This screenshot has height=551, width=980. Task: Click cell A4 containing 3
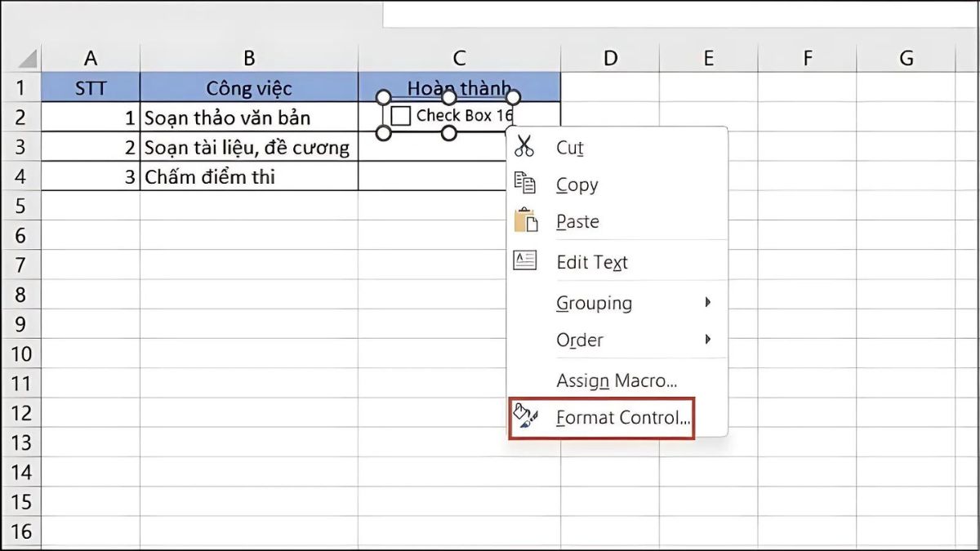pos(91,176)
